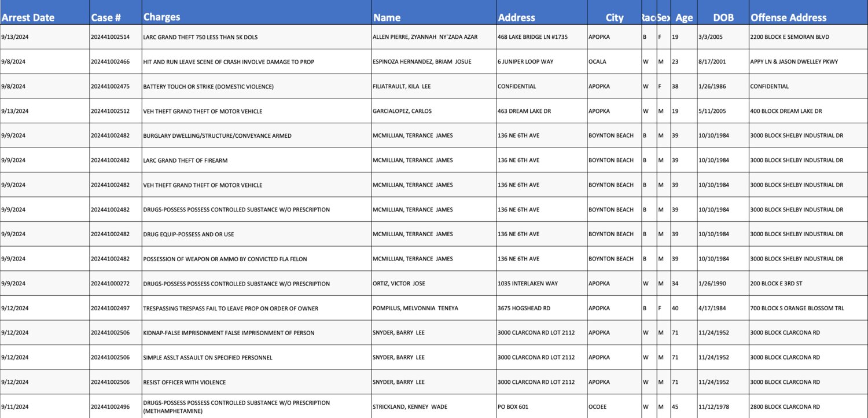Click name ESPINOZA HERNANDEZ, BRIAM JOSUE
This screenshot has width=868, height=418.
click(x=433, y=61)
